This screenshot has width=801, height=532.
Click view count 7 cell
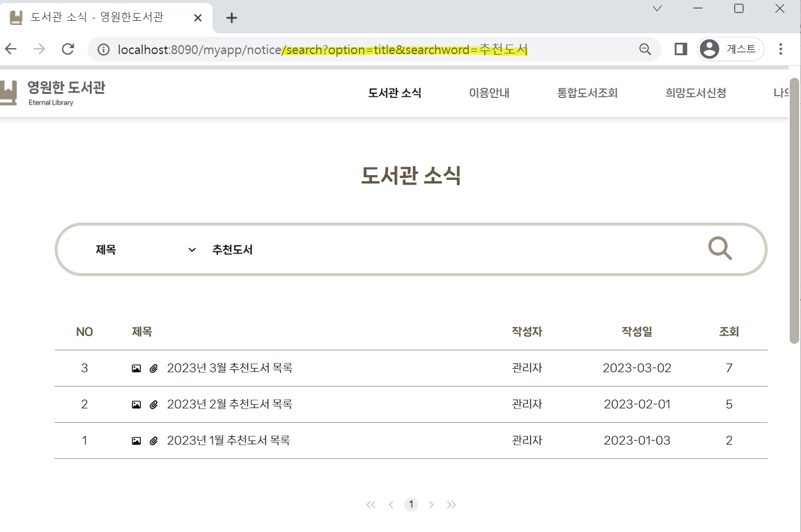click(729, 368)
